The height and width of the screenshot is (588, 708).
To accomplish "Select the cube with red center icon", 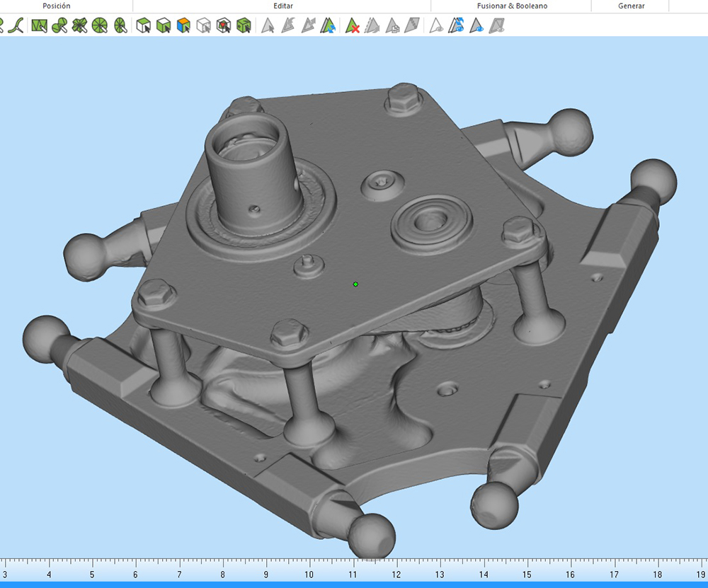I will [x=224, y=26].
